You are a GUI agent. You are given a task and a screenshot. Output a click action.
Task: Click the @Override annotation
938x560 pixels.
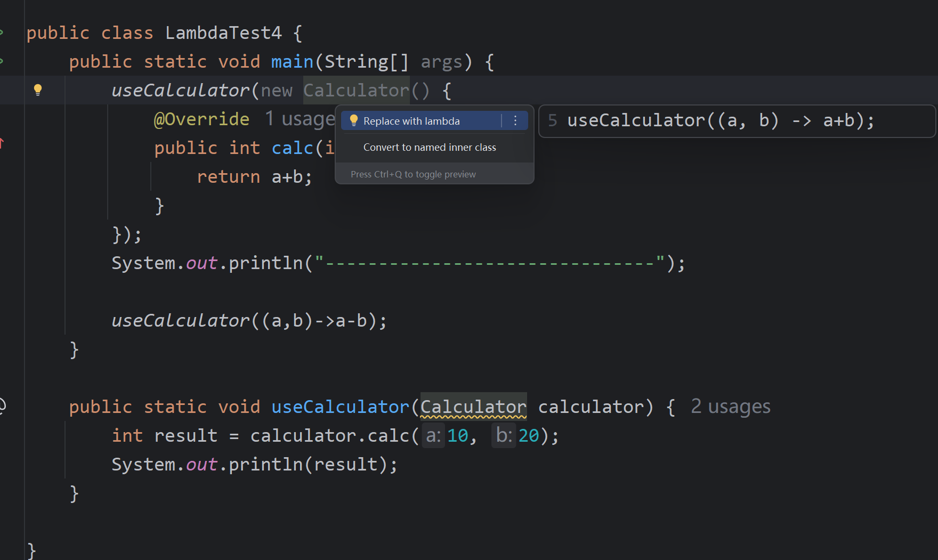tap(201, 119)
